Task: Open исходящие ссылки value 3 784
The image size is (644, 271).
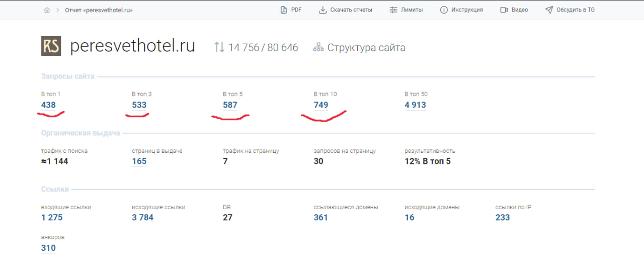Action: pyautogui.click(x=143, y=218)
